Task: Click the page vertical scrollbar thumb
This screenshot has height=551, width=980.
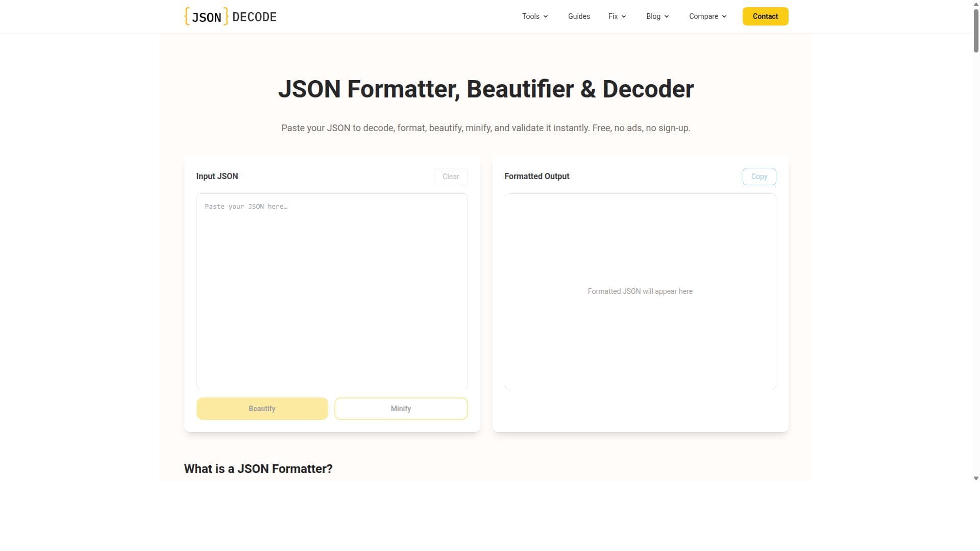Action: pyautogui.click(x=976, y=30)
